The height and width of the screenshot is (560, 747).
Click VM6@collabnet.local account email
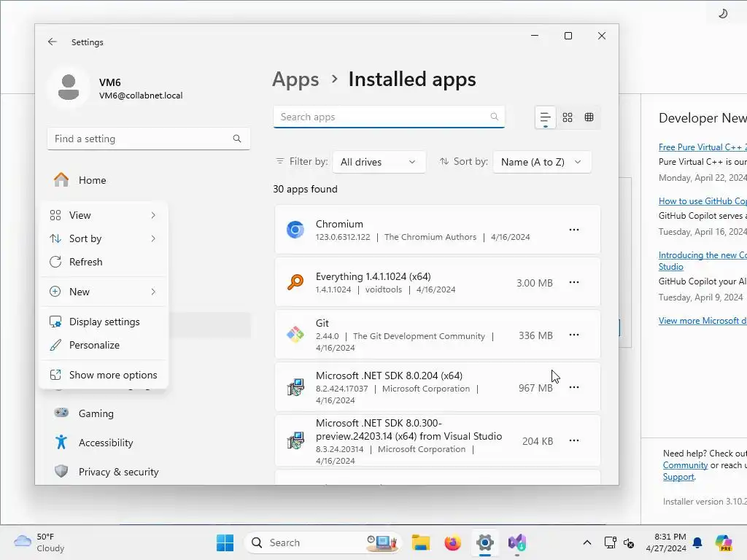(x=141, y=96)
